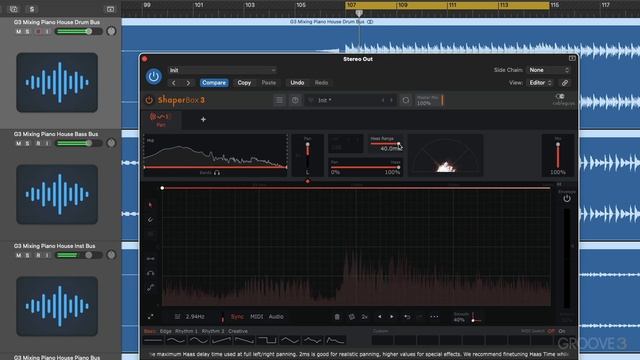Solo the Drum Bus track
This screenshot has width=640, height=360.
tap(28, 31)
